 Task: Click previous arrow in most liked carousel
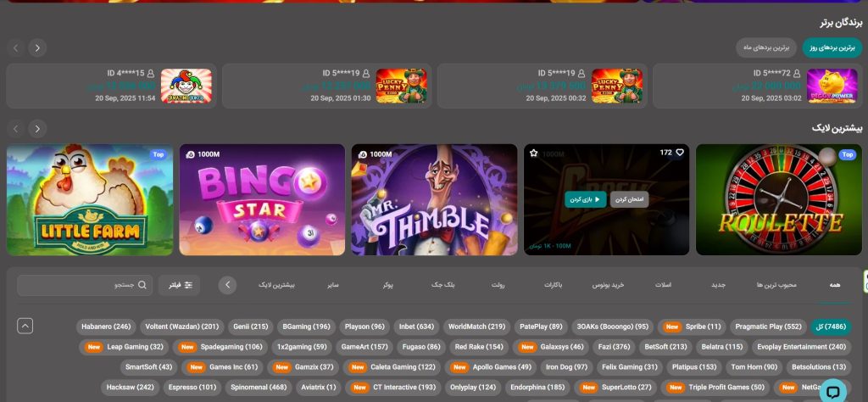point(15,128)
